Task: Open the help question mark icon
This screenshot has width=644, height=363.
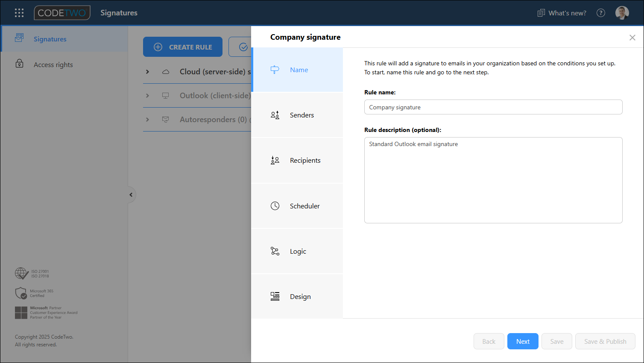Action: pyautogui.click(x=601, y=13)
